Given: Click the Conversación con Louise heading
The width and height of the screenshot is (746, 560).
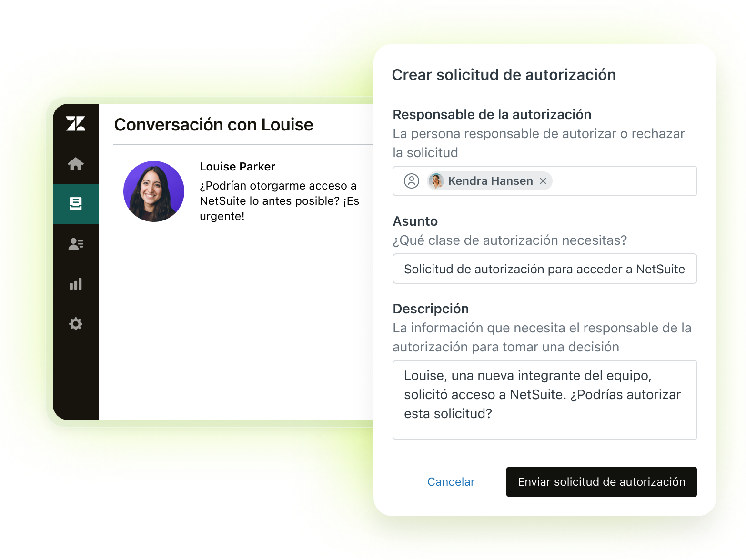Looking at the screenshot, I should (x=214, y=125).
